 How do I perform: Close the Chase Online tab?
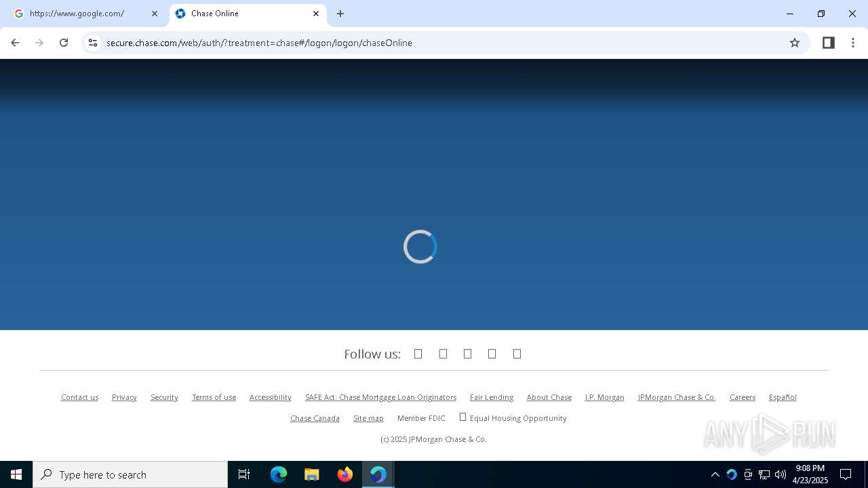click(316, 14)
